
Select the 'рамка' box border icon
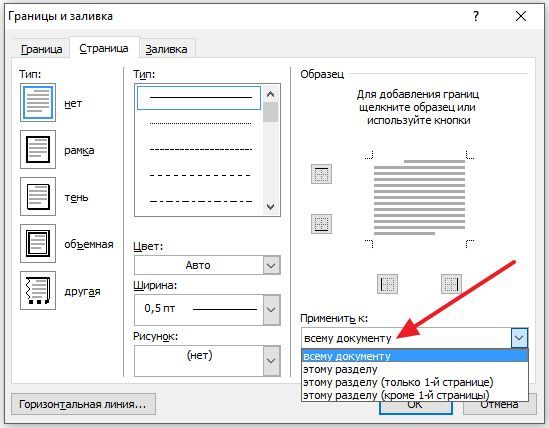(x=38, y=150)
